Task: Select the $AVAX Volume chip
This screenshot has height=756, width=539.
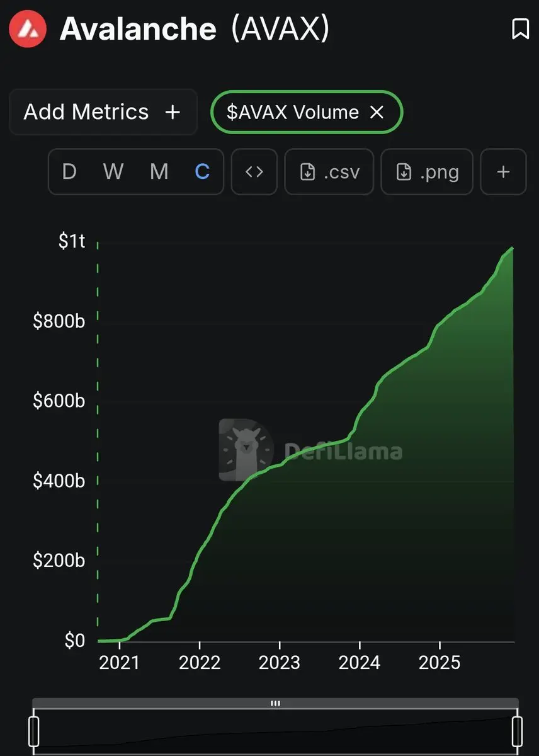Action: point(293,112)
